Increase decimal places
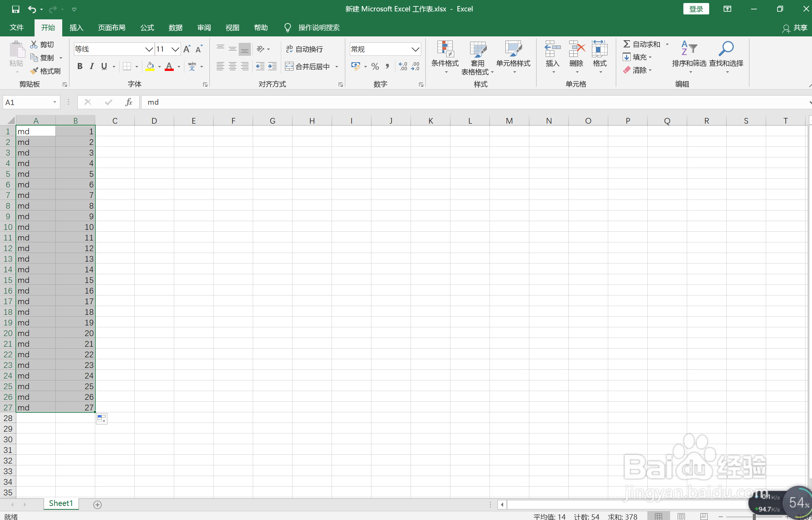Image resolution: width=812 pixels, height=520 pixels. pyautogui.click(x=403, y=66)
